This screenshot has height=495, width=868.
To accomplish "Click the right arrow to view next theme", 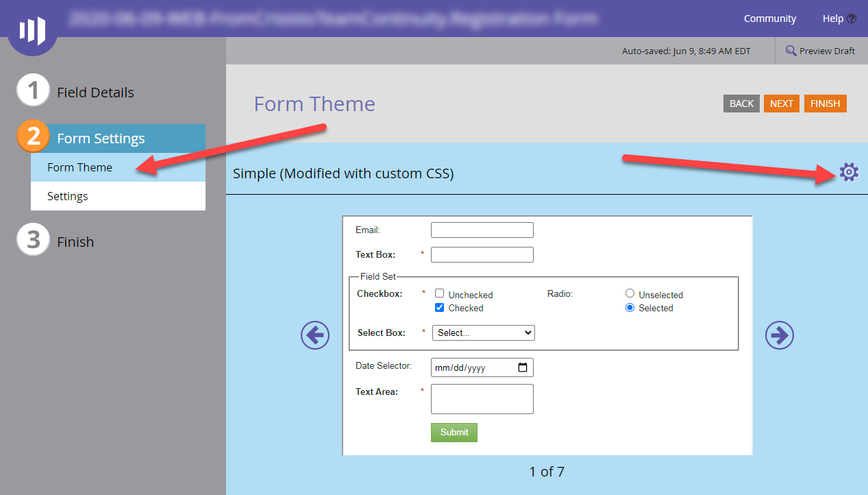I will [779, 335].
